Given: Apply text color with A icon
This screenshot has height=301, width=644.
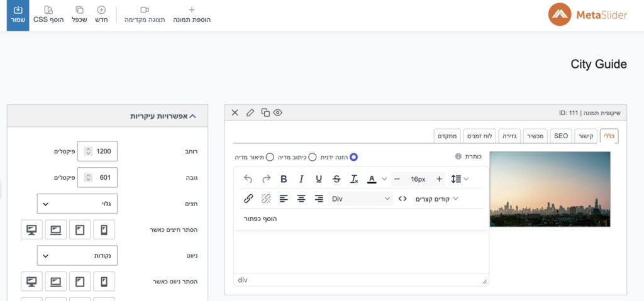Looking at the screenshot, I should (372, 178).
